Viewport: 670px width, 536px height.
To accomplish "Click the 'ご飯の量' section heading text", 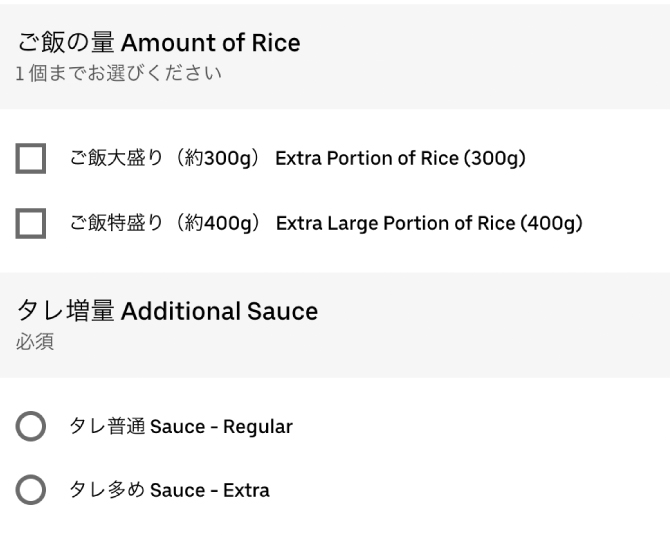I will point(66,43).
